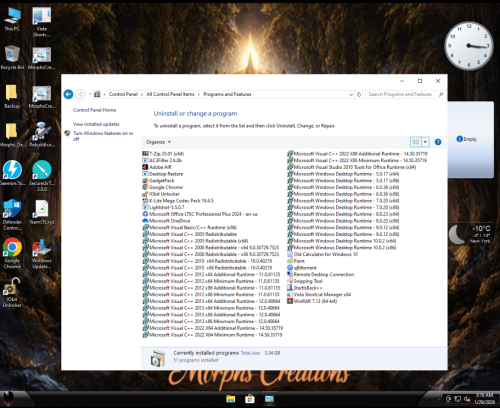Click the Search Programs and Features field
500x408 pixels.
402,94
